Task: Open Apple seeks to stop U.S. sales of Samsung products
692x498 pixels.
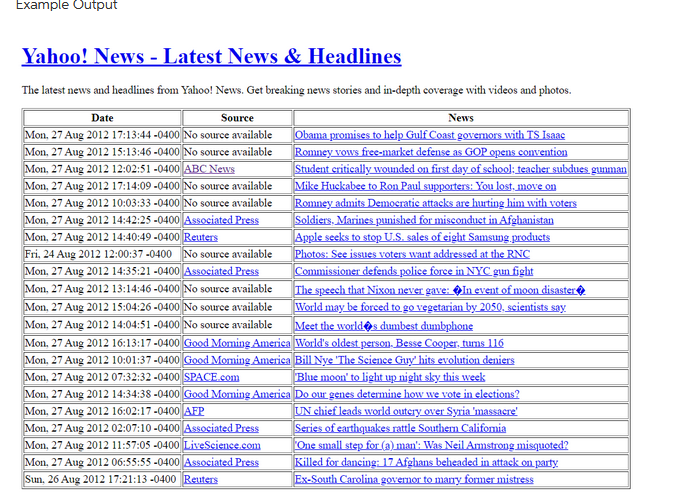Action: pos(422,237)
